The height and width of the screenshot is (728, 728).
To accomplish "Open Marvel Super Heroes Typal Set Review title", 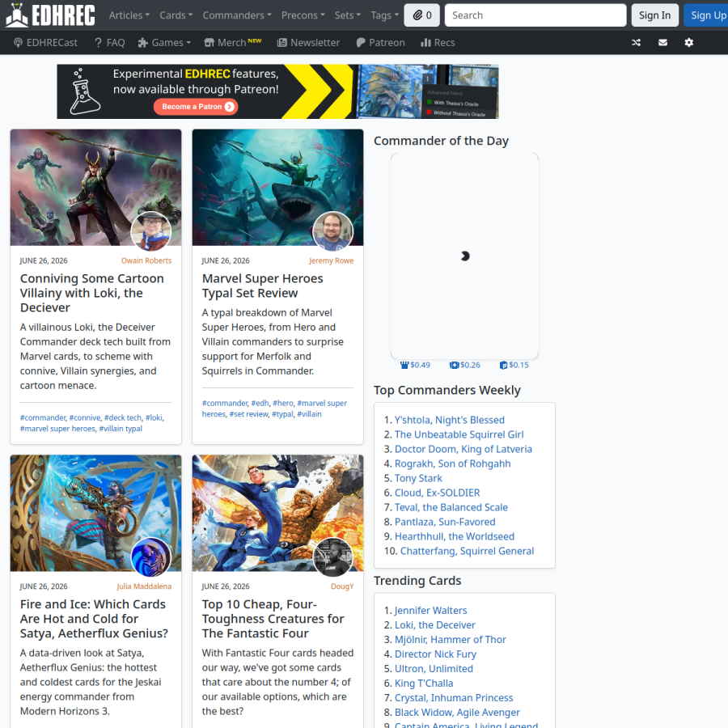I will [262, 286].
